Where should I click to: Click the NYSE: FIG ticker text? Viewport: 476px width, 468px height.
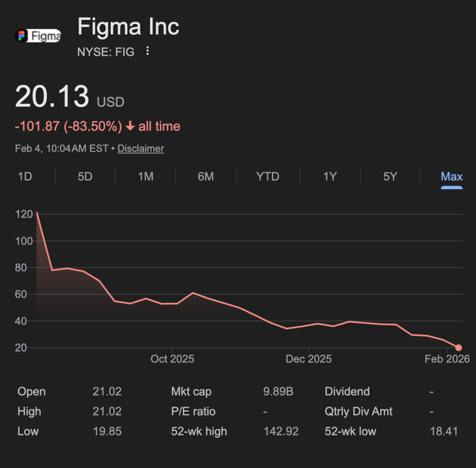click(x=106, y=52)
